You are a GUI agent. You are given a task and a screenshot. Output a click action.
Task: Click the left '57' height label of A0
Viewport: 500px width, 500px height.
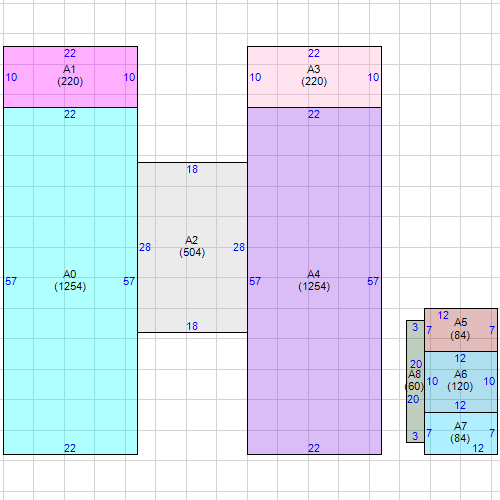(11, 281)
